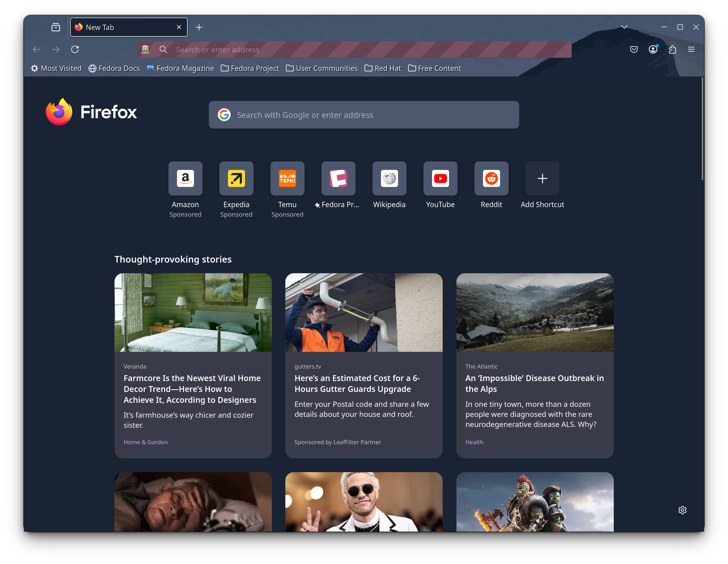Expand the Free Content bookmark folder
728x564 pixels.
434,68
